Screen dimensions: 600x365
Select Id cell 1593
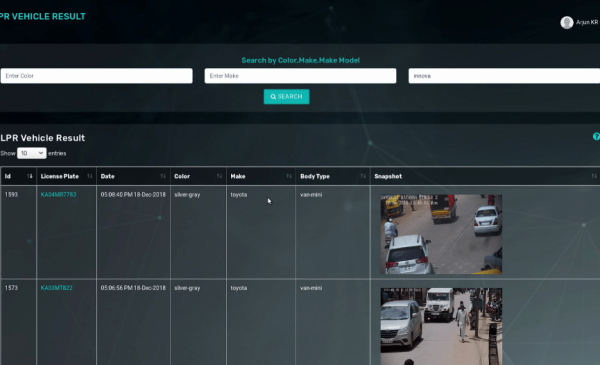click(x=11, y=195)
